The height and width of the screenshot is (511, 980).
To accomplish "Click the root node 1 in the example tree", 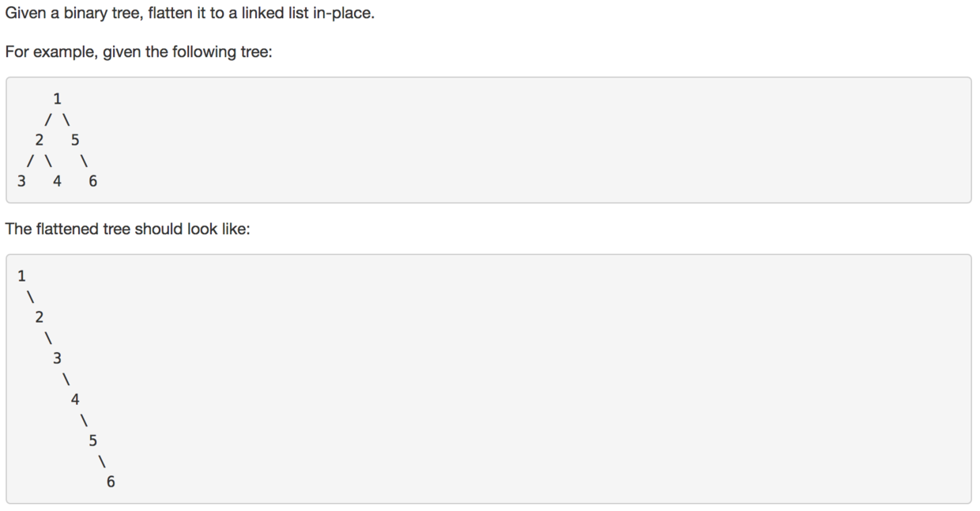I will [57, 99].
